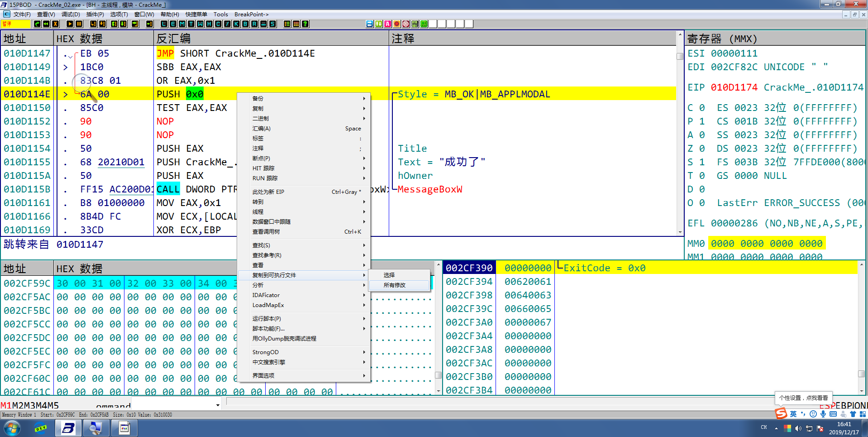Show Call stack window (K icon)

[x=236, y=24]
